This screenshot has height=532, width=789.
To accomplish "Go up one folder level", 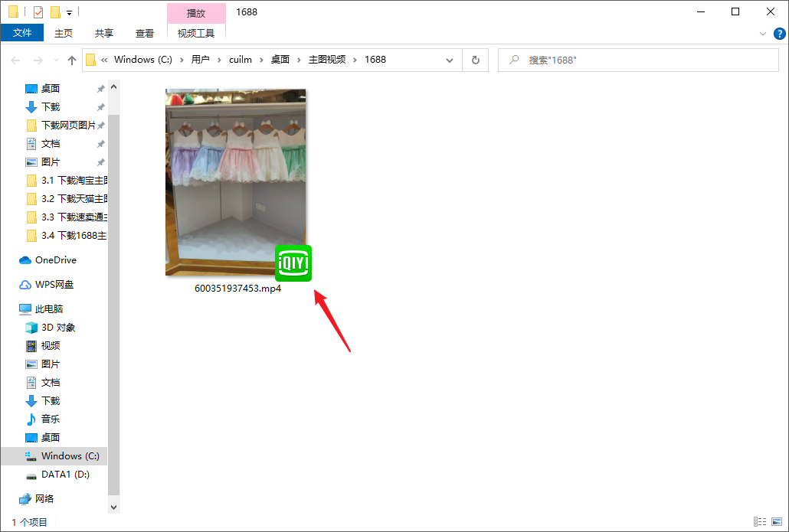I will (x=72, y=60).
